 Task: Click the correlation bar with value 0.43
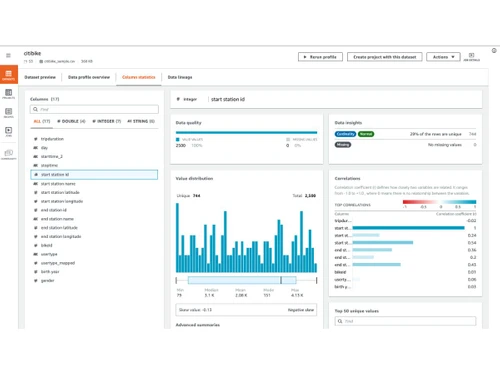(377, 265)
